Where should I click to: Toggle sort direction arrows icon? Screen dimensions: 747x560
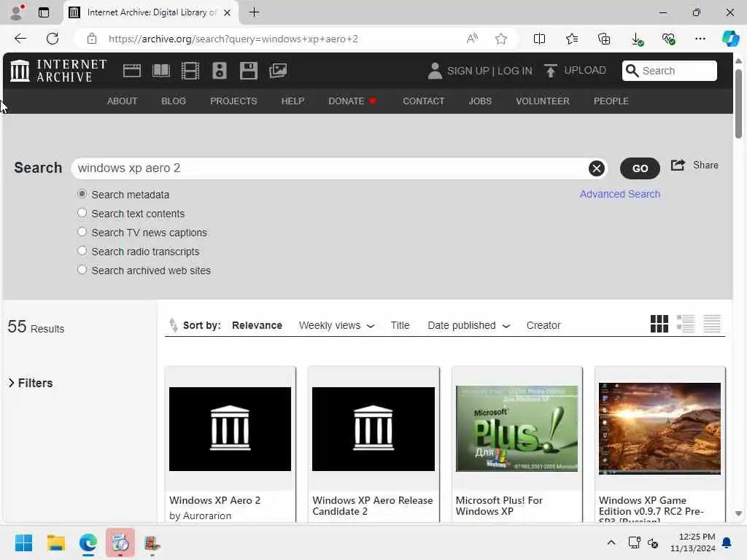pyautogui.click(x=173, y=324)
